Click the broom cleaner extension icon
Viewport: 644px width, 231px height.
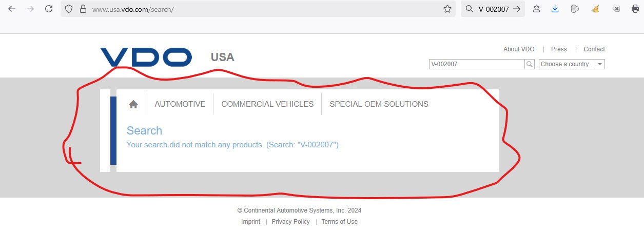pyautogui.click(x=595, y=9)
